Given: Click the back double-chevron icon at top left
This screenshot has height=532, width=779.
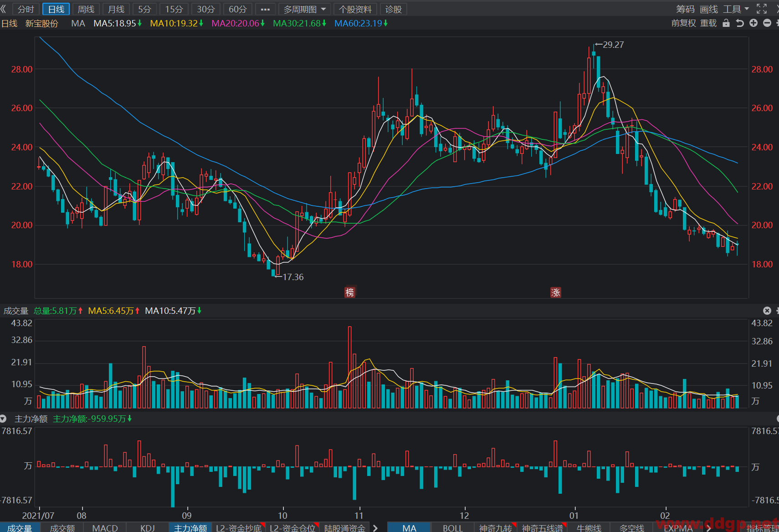Looking at the screenshot, I should (x=4, y=9).
